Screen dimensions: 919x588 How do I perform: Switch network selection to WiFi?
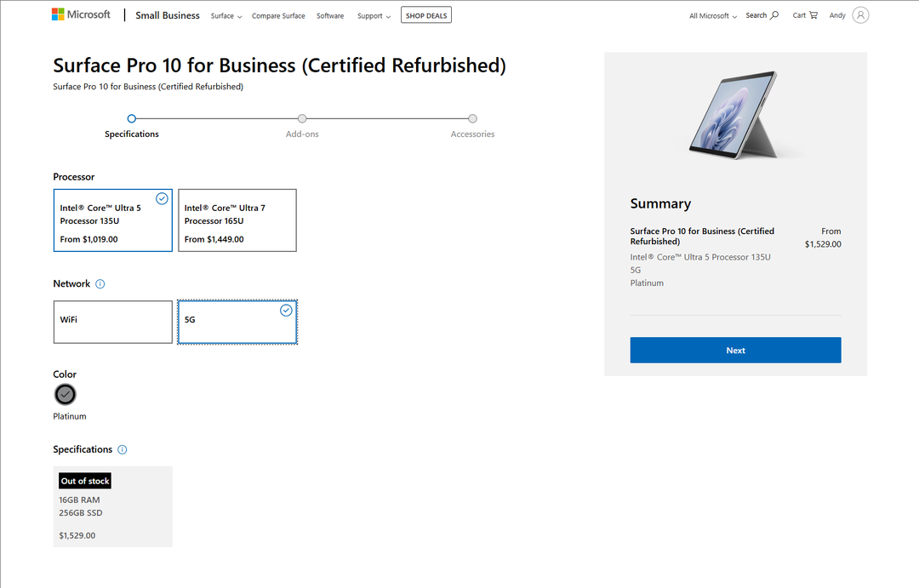[x=112, y=322]
